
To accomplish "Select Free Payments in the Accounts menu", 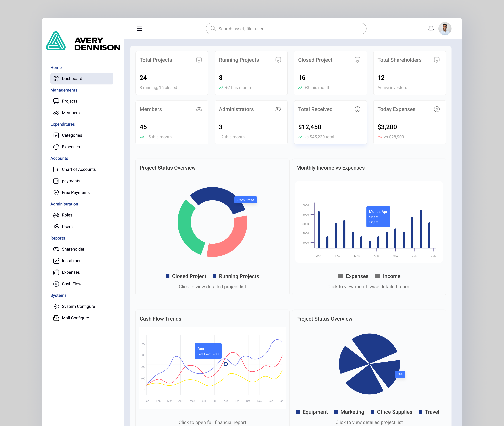I will [x=76, y=193].
